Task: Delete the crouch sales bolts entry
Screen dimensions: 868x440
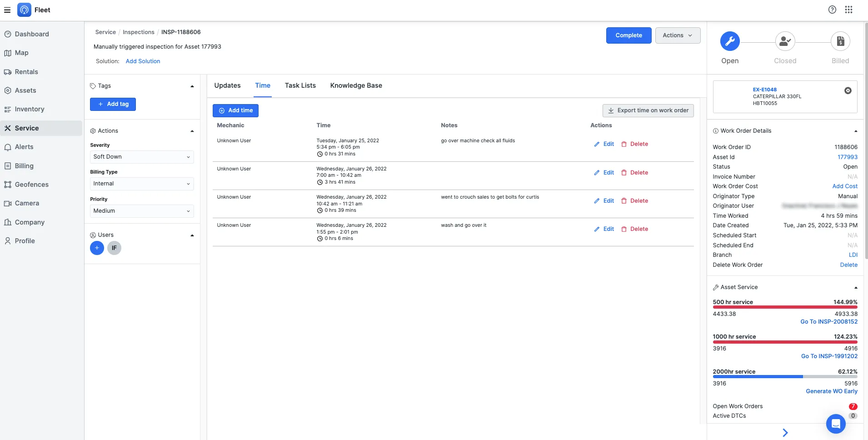Action: click(634, 201)
